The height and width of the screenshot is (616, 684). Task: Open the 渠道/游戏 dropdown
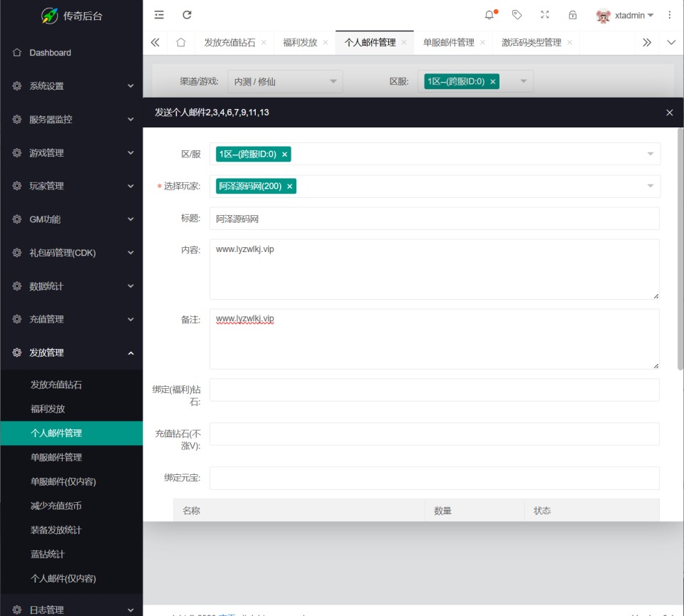[285, 81]
